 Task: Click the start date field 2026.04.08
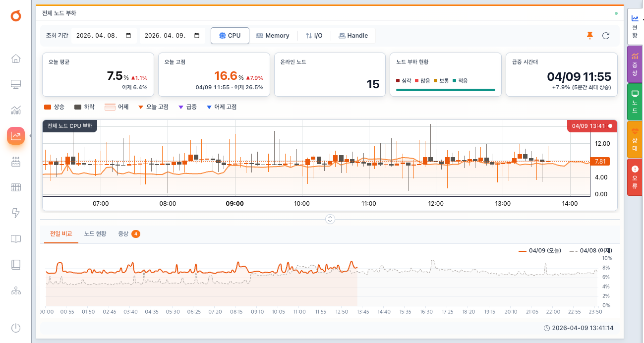[104, 36]
